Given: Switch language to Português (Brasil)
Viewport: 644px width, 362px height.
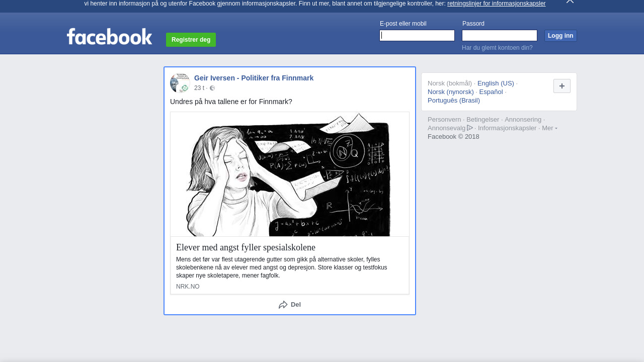Looking at the screenshot, I should (x=454, y=100).
